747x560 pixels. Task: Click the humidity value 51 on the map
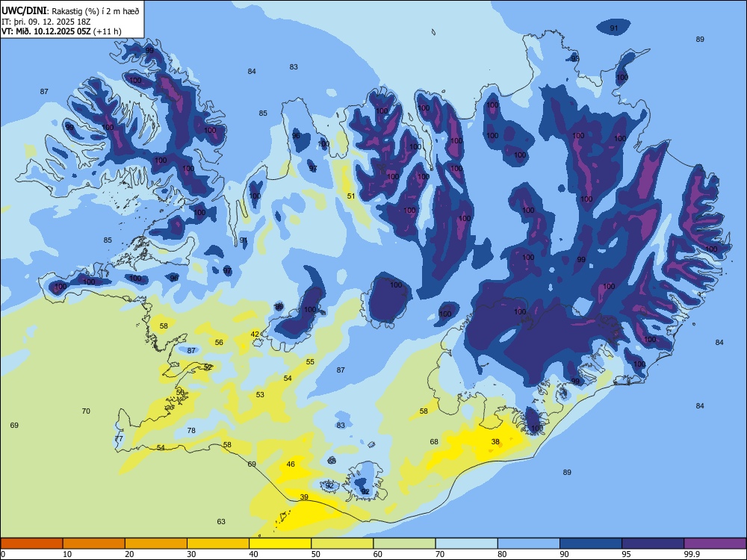(x=351, y=196)
